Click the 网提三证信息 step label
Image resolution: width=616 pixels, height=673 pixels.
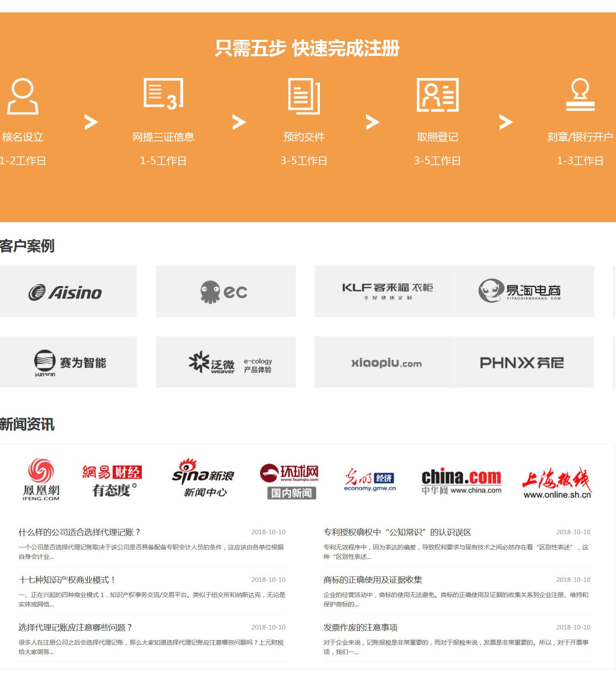click(163, 137)
